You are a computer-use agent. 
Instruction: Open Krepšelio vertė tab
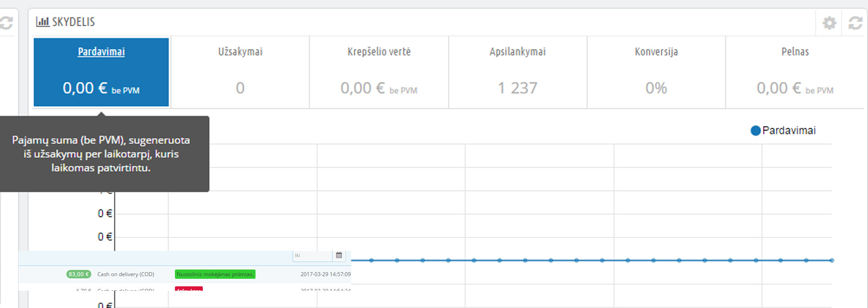(x=379, y=73)
